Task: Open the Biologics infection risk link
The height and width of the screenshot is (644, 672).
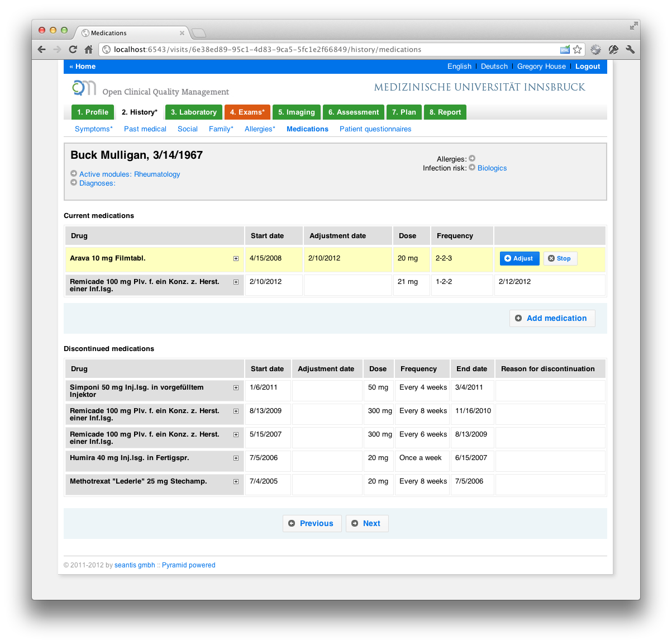Action: (492, 168)
